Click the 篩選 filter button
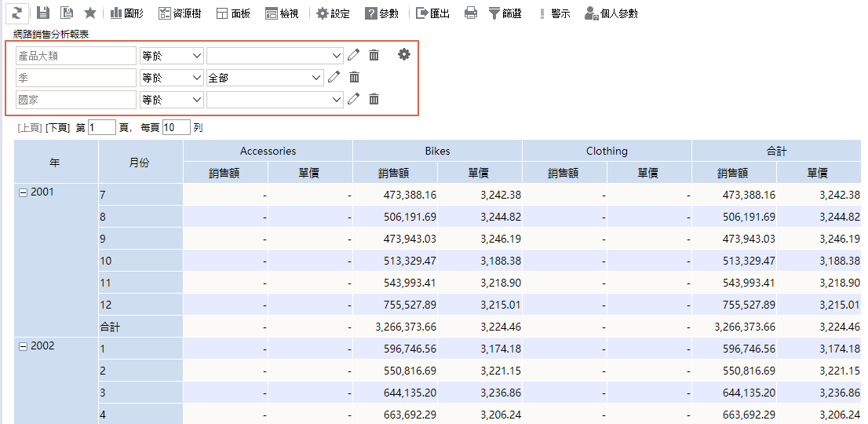Viewport: 868px width, 424px height. (x=505, y=13)
